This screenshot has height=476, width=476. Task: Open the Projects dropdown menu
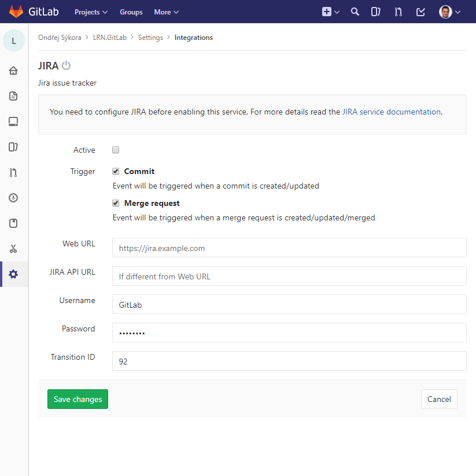click(x=91, y=12)
